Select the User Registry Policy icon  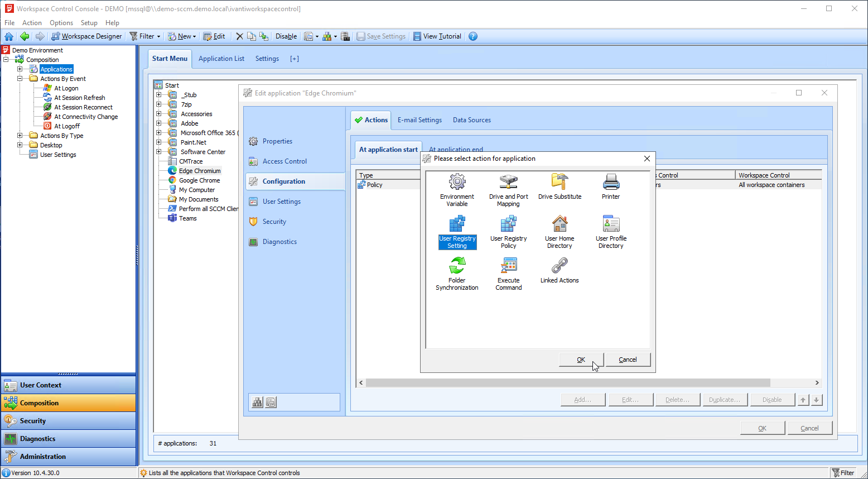coord(508,224)
